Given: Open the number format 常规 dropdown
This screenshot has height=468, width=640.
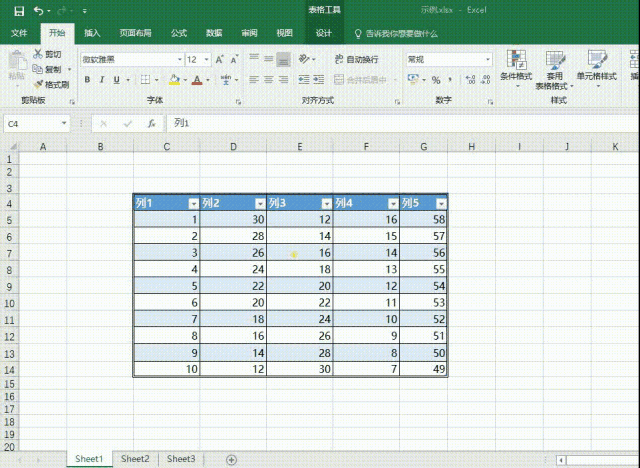Looking at the screenshot, I should point(488,60).
